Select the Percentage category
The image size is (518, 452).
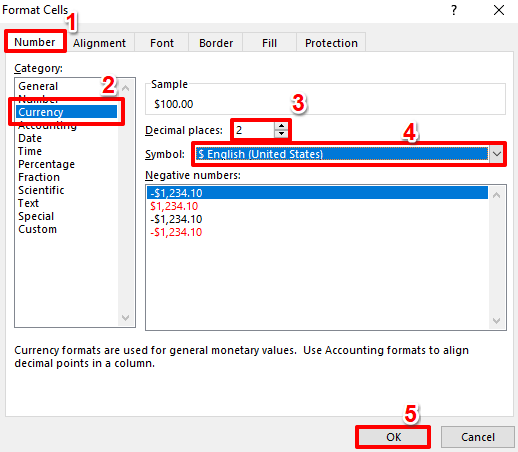point(46,164)
